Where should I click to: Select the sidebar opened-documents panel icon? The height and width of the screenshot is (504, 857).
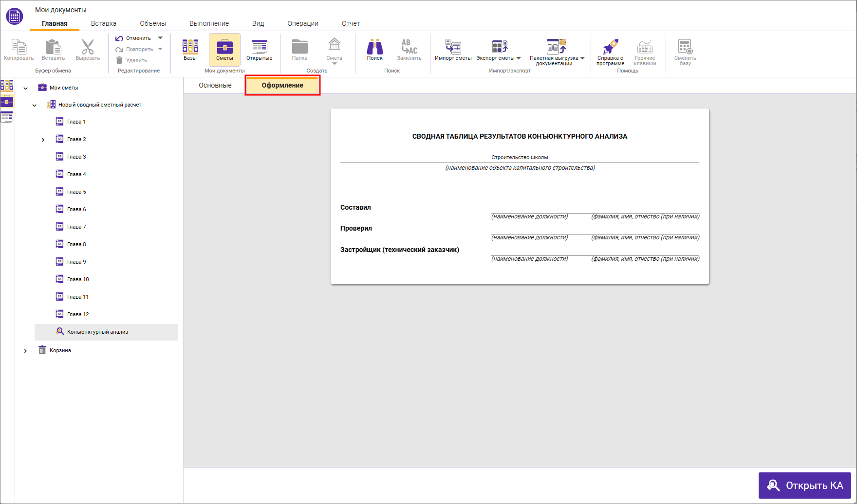(7, 117)
